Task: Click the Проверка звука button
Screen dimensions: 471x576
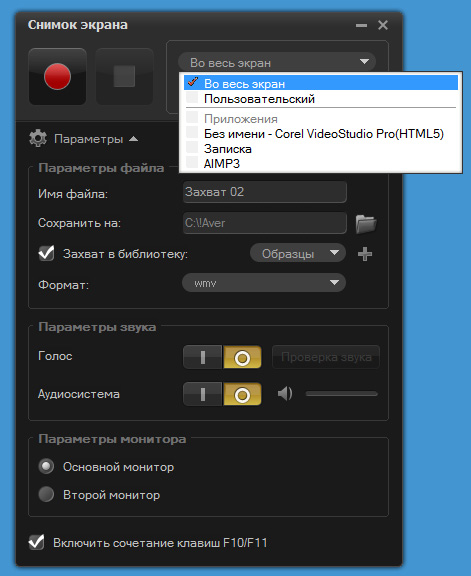Action: [326, 357]
